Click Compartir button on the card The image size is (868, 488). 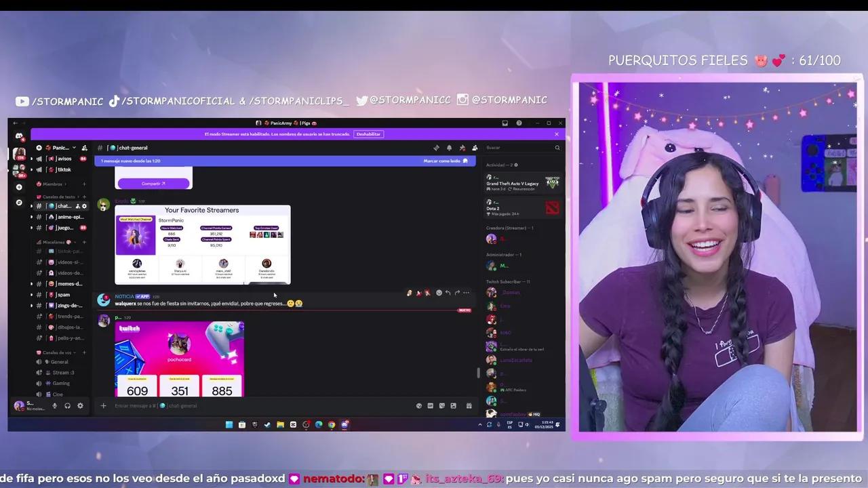pyautogui.click(x=153, y=184)
